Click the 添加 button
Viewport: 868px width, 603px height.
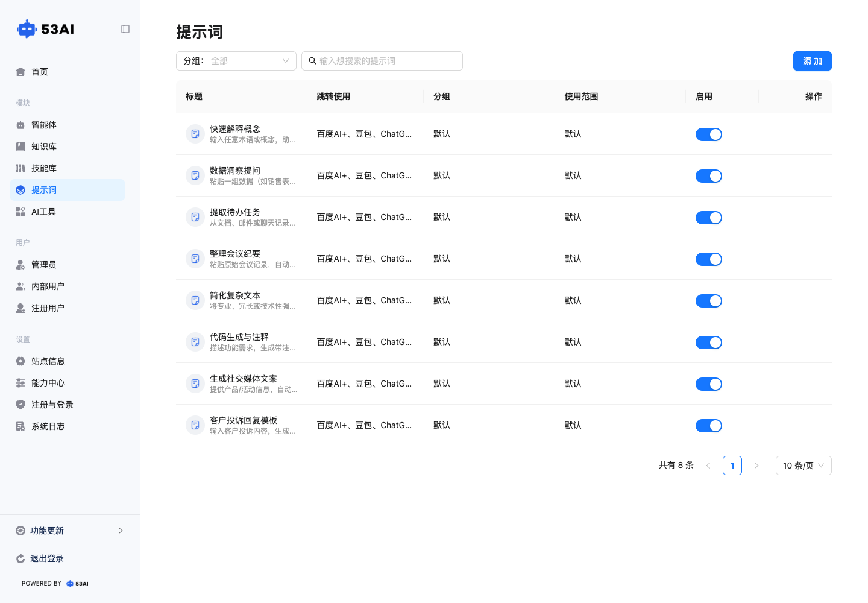(813, 61)
